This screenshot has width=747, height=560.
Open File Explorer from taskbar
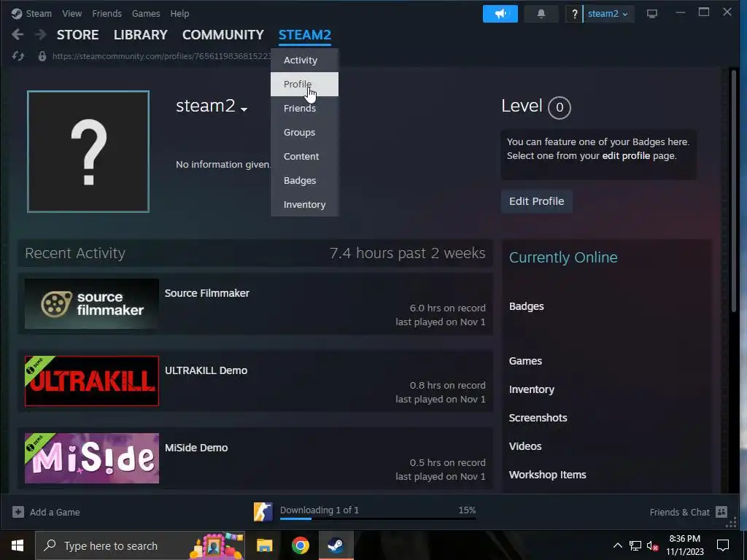tap(264, 545)
